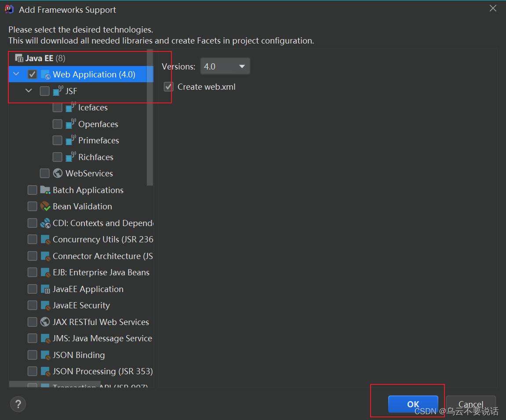Select the Batch Applications row label
Image resolution: width=506 pixels, height=420 pixels.
88,190
